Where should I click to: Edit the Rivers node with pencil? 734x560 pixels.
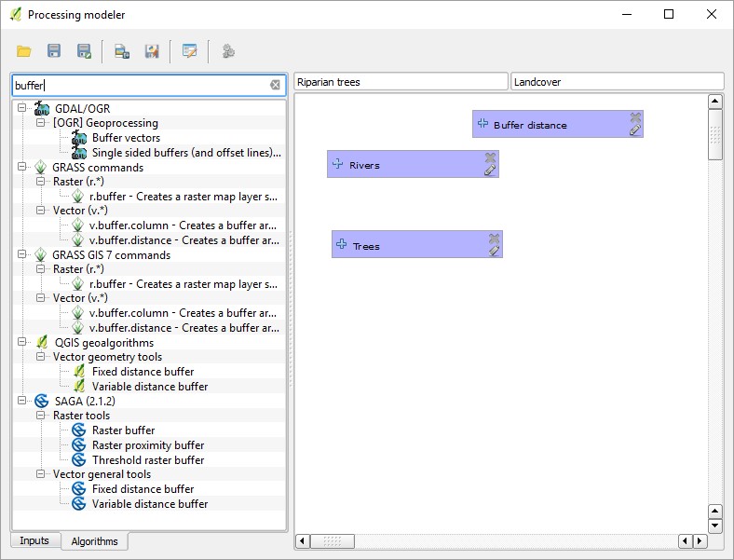[490, 170]
